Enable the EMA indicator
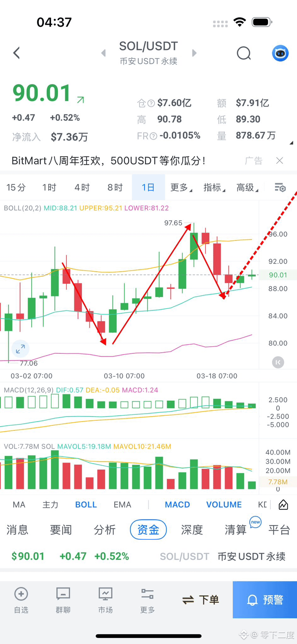 (x=122, y=505)
